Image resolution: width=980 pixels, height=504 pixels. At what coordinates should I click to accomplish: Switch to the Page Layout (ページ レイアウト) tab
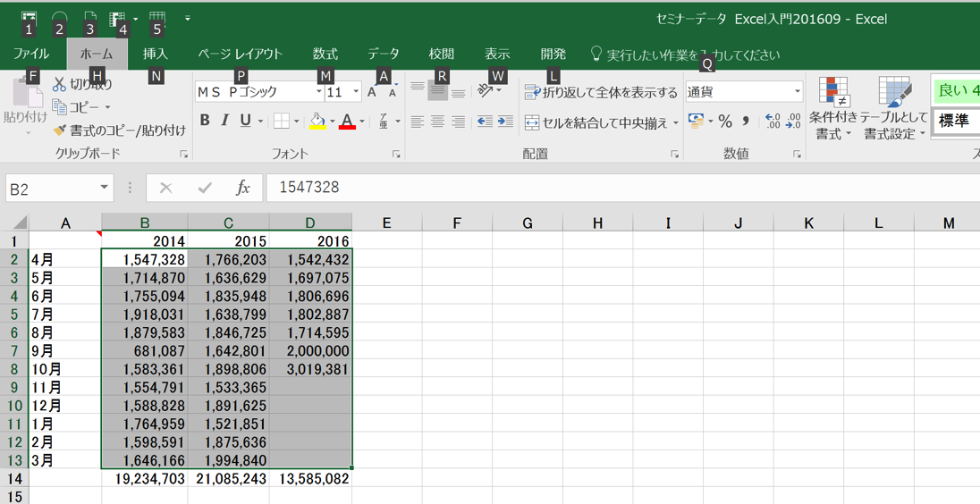click(x=241, y=54)
